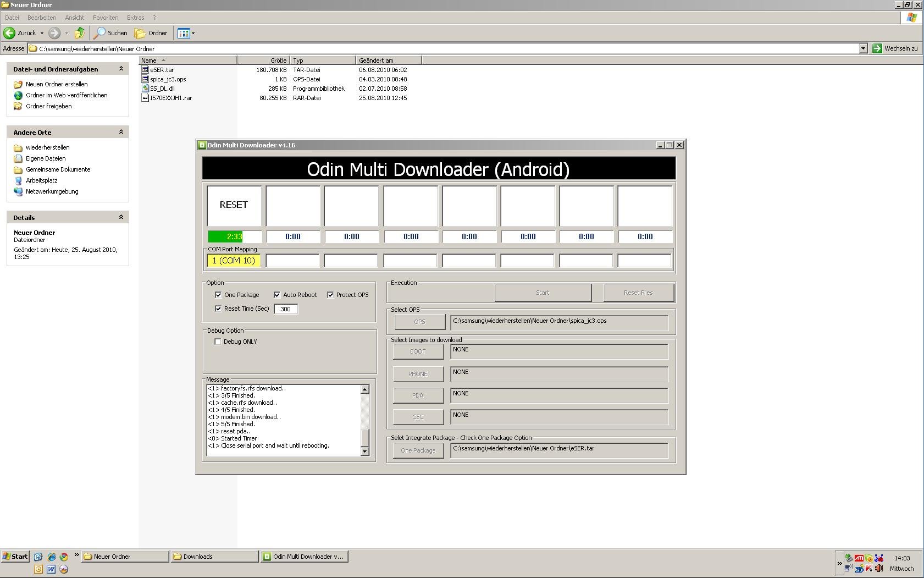Click the PHONE image button
Viewport: 924px width, 578px height.
[x=418, y=374]
